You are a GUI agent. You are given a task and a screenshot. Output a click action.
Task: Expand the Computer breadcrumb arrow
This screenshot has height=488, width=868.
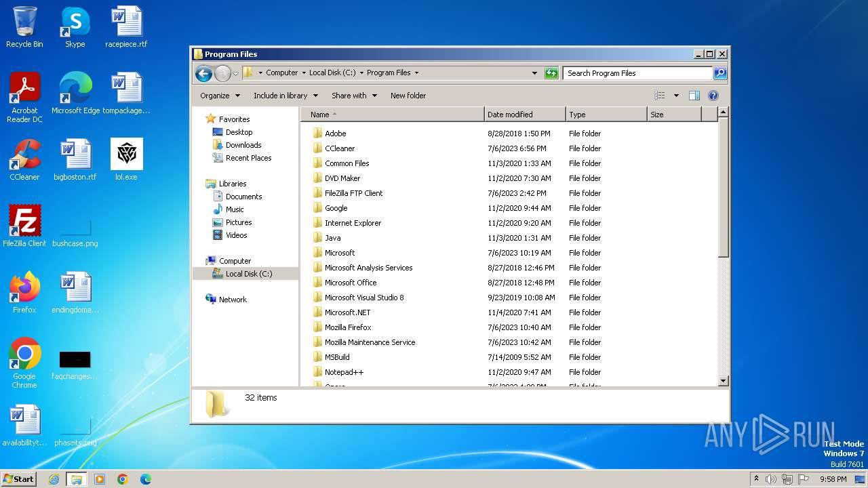click(304, 73)
